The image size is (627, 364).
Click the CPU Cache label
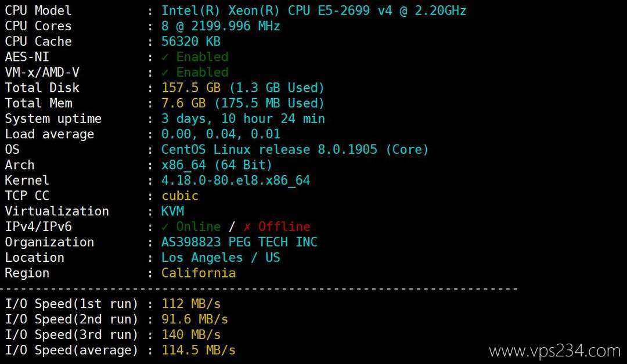tap(38, 41)
